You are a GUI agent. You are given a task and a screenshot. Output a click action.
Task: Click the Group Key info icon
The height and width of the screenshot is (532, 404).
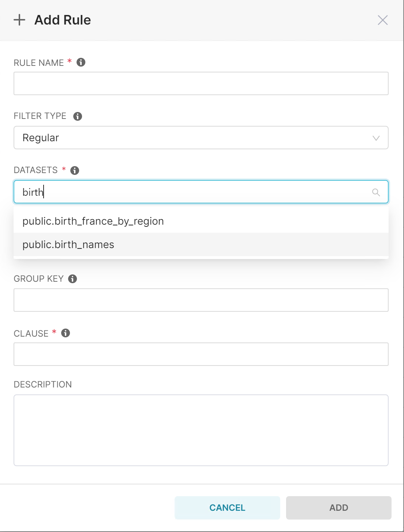pos(73,279)
